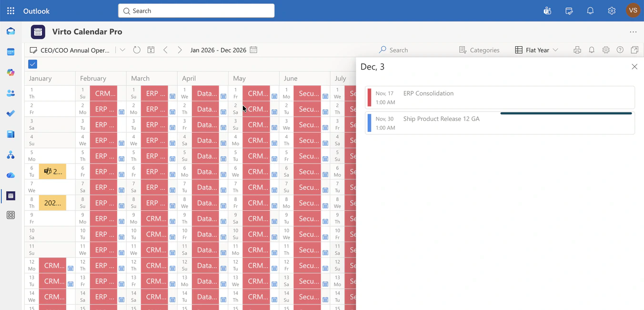Select the April column header
This screenshot has height=310, width=644.
pyautogui.click(x=202, y=79)
